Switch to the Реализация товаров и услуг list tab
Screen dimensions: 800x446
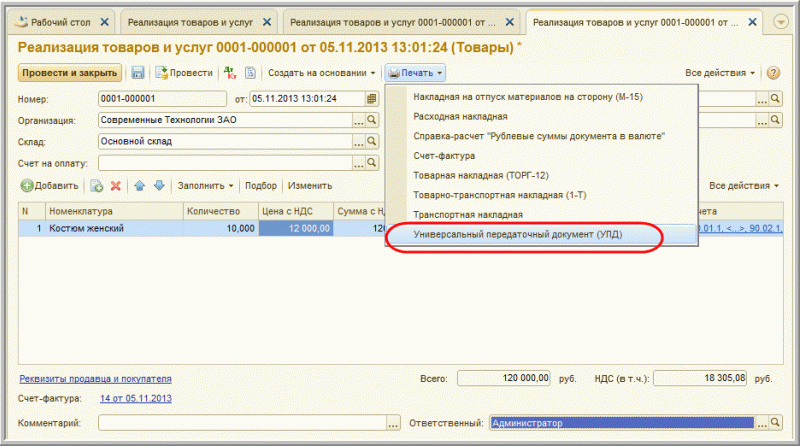click(x=190, y=22)
